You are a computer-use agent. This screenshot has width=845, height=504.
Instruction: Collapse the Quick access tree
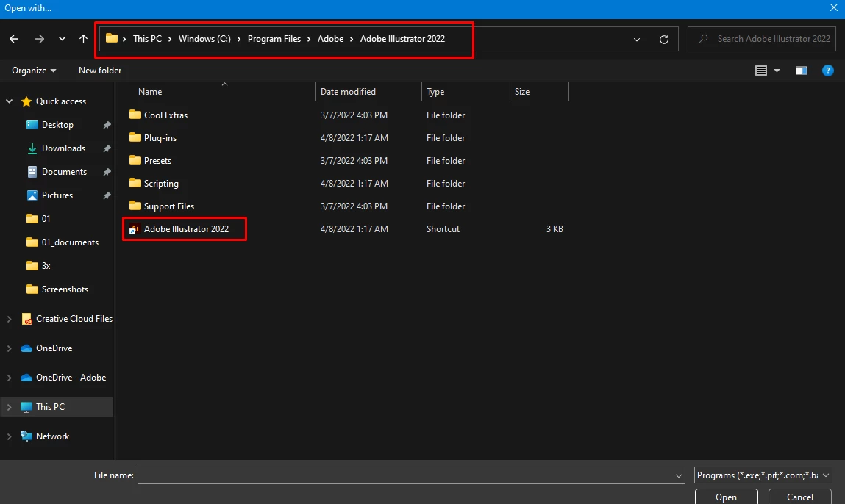tap(9, 101)
